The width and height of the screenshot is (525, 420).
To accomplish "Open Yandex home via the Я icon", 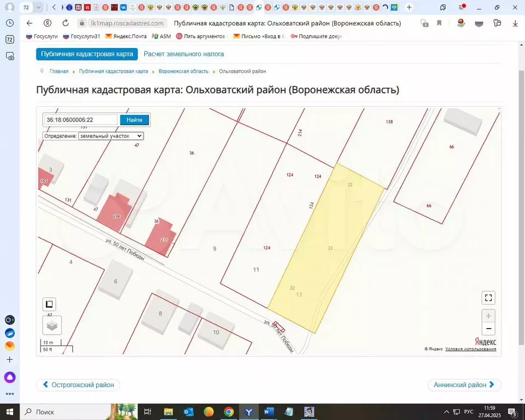I will [48, 23].
